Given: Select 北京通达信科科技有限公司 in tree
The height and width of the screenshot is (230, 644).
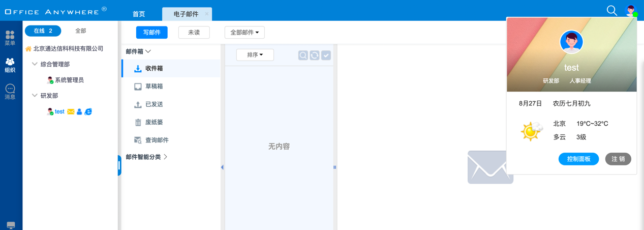Looking at the screenshot, I should click(x=69, y=49).
